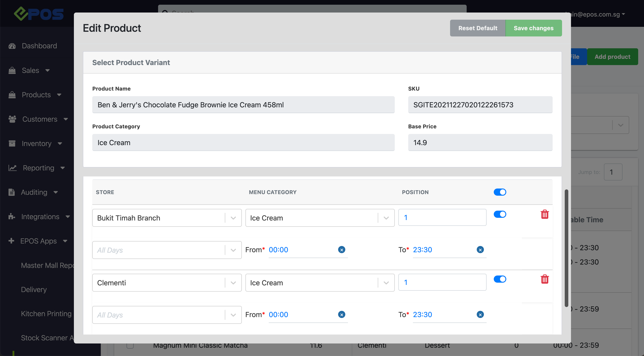
Task: Expand the Products menu arrow
Action: [59, 95]
